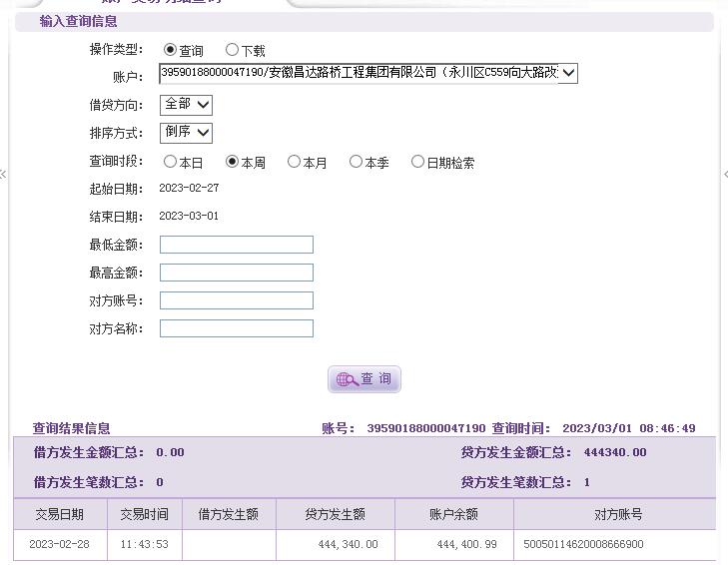Click into the 对方名称 text field
The width and height of the screenshot is (728, 565).
point(237,328)
